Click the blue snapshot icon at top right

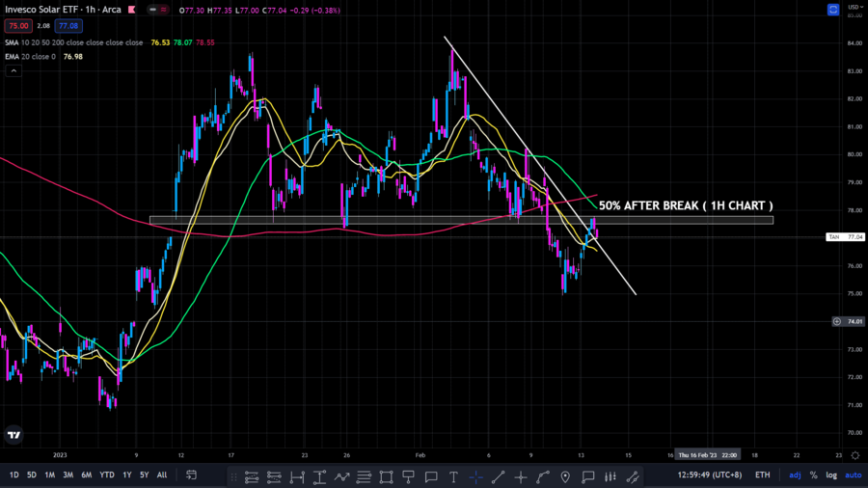833,10
